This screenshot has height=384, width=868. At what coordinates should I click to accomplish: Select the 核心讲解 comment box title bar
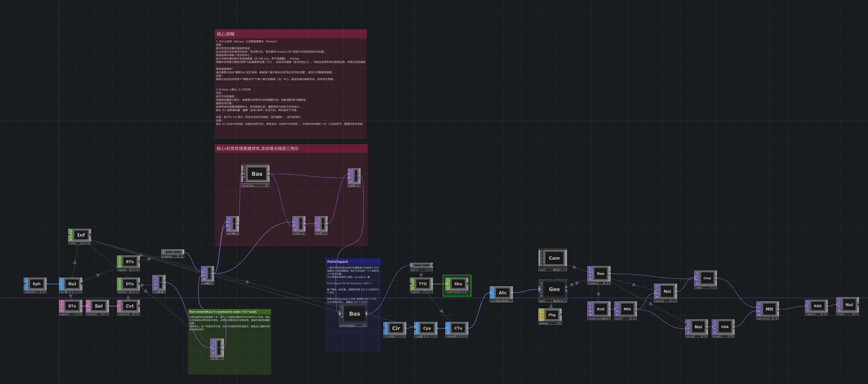[290, 34]
